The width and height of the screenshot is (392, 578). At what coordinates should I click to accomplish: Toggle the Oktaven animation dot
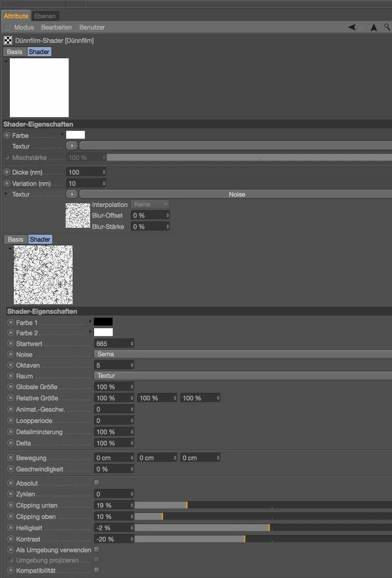11,365
